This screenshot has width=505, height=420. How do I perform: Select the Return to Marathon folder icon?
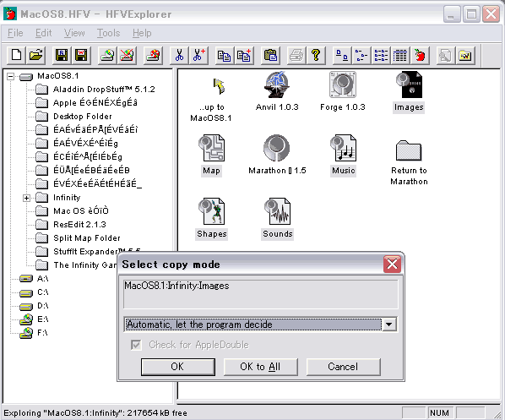(409, 150)
